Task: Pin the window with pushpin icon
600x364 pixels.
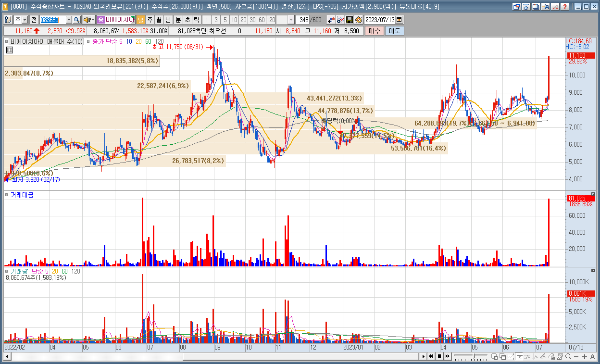Action: (x=545, y=7)
